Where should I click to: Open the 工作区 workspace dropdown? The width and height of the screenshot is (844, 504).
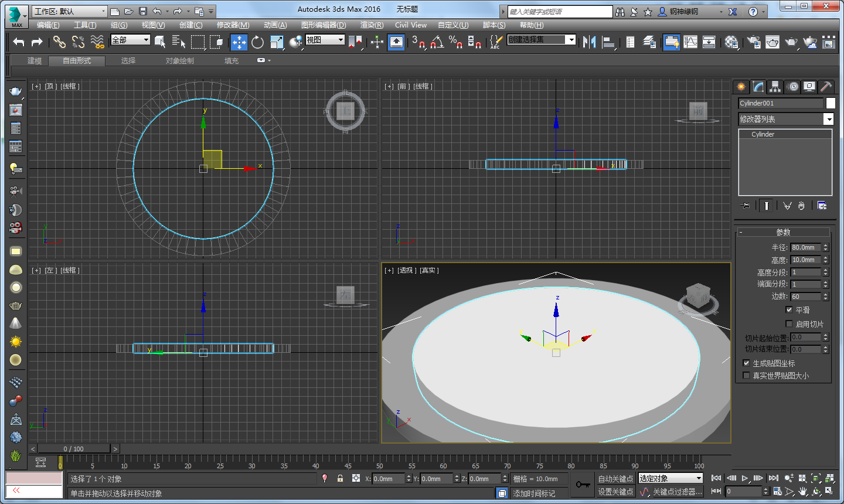coord(70,11)
